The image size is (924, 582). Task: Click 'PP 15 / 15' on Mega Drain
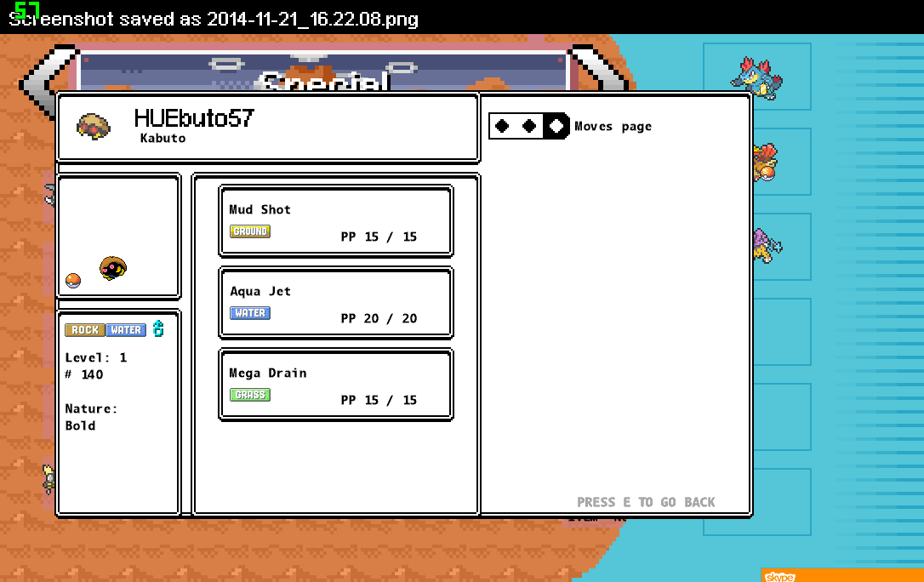click(379, 400)
